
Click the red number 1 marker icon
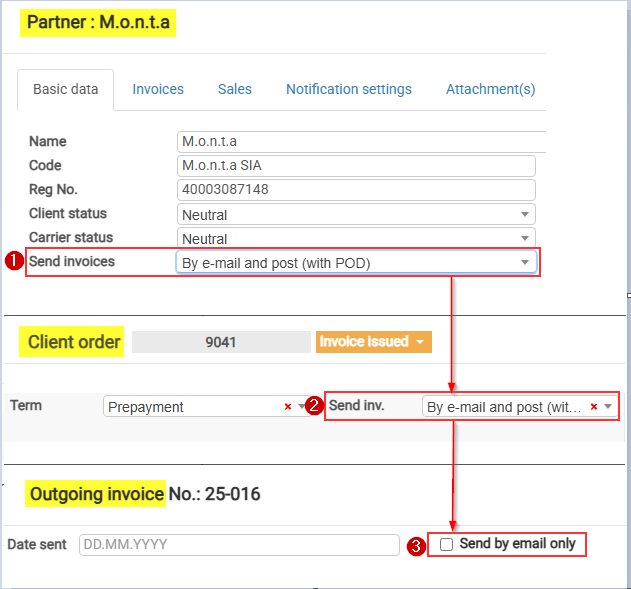(13, 262)
